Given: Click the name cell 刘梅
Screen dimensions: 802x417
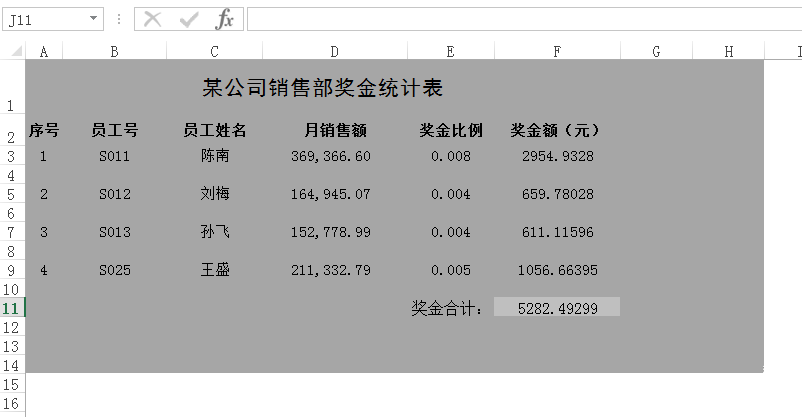Looking at the screenshot, I should click(x=215, y=193).
